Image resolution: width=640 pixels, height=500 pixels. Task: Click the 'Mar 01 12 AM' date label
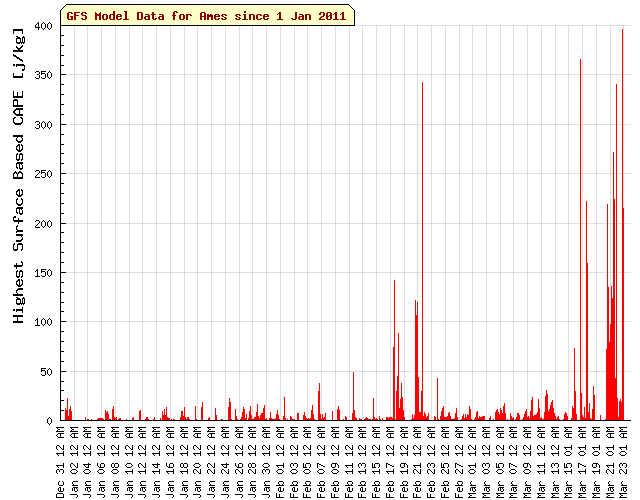click(x=472, y=462)
